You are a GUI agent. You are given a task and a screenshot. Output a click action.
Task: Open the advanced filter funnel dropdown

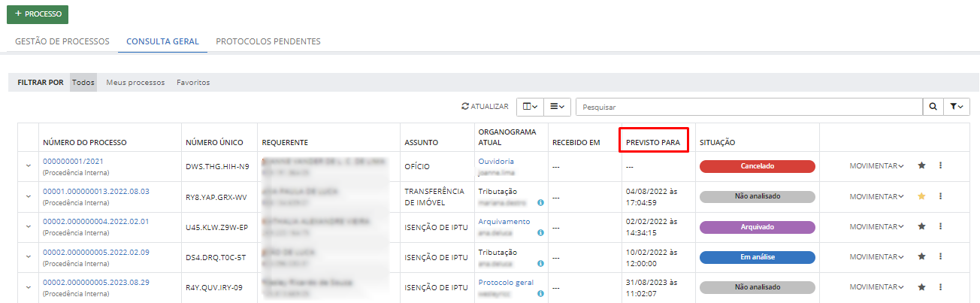[956, 107]
